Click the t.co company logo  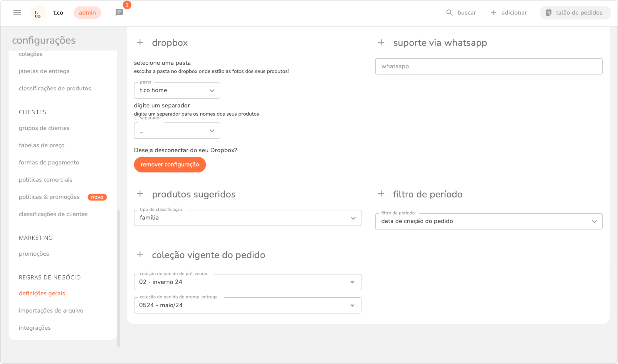point(38,13)
